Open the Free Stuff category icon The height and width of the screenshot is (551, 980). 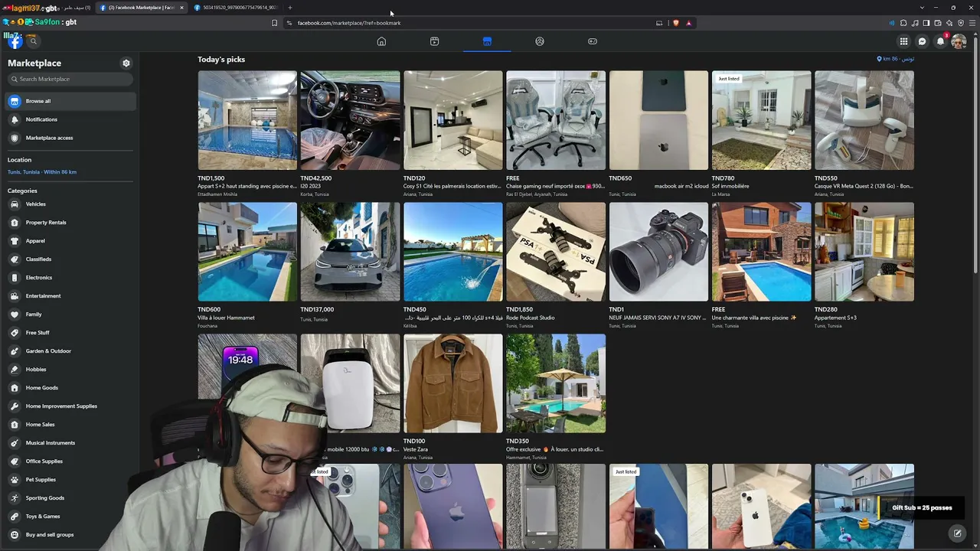point(14,333)
